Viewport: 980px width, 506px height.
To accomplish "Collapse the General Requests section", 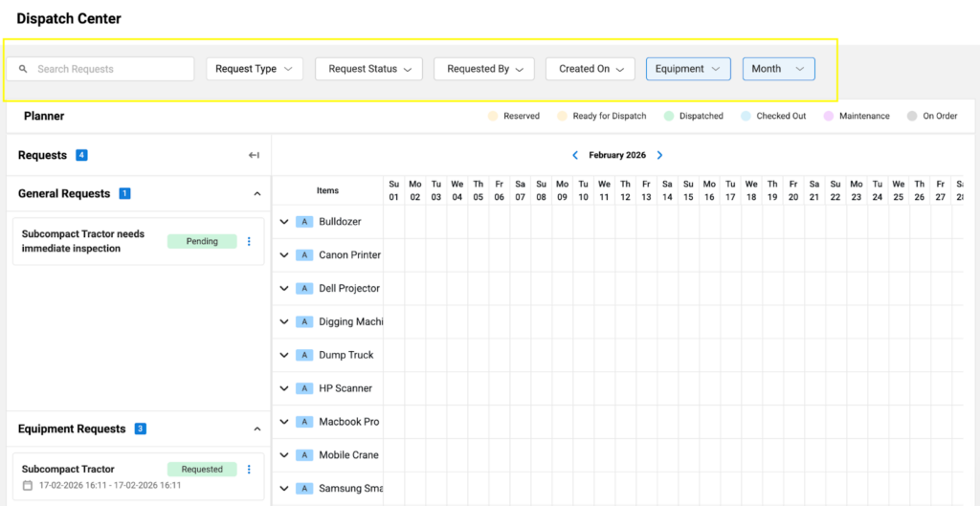I will [256, 194].
